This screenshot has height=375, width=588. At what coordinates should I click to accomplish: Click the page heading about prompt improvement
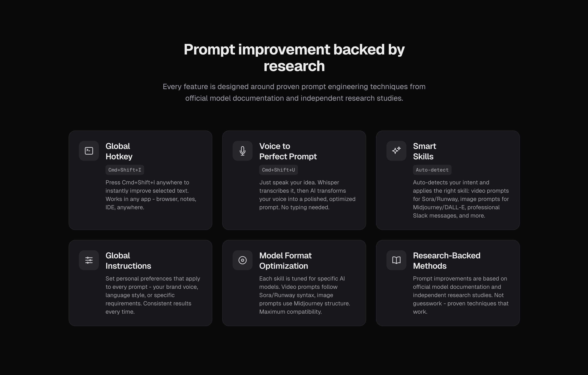(x=294, y=57)
